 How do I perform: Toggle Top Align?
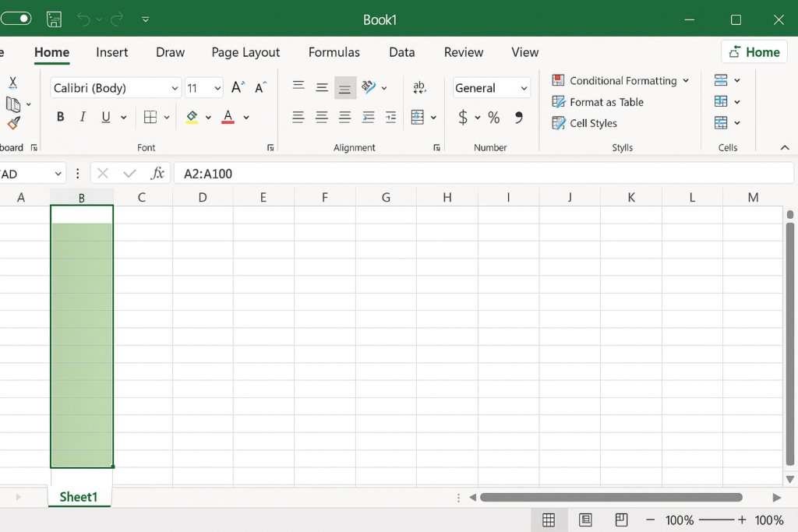coord(298,87)
